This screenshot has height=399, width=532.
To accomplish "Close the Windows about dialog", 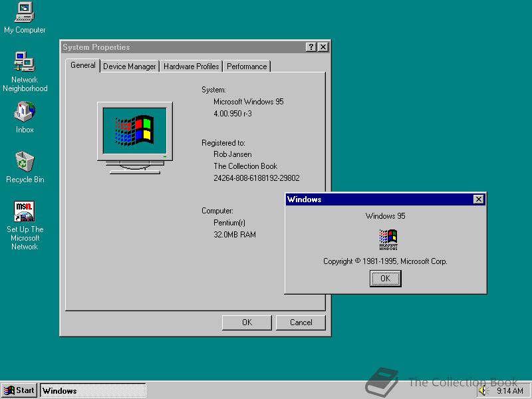I will tap(478, 199).
